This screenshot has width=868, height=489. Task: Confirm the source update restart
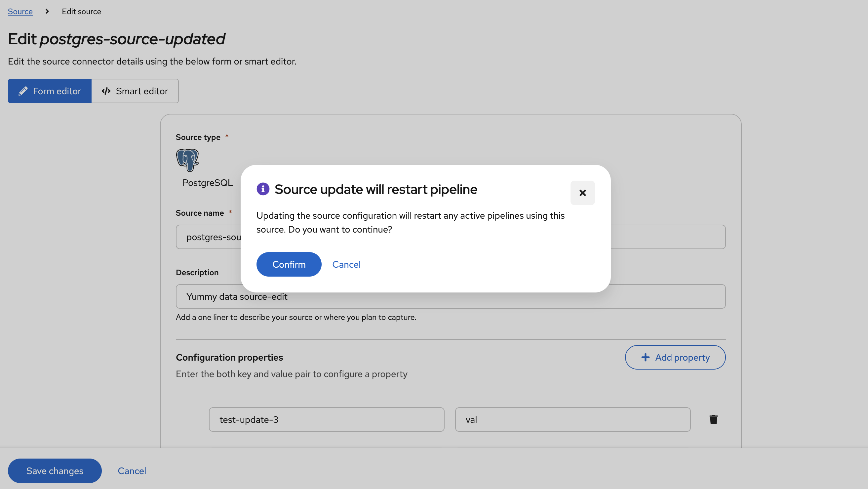click(x=289, y=264)
